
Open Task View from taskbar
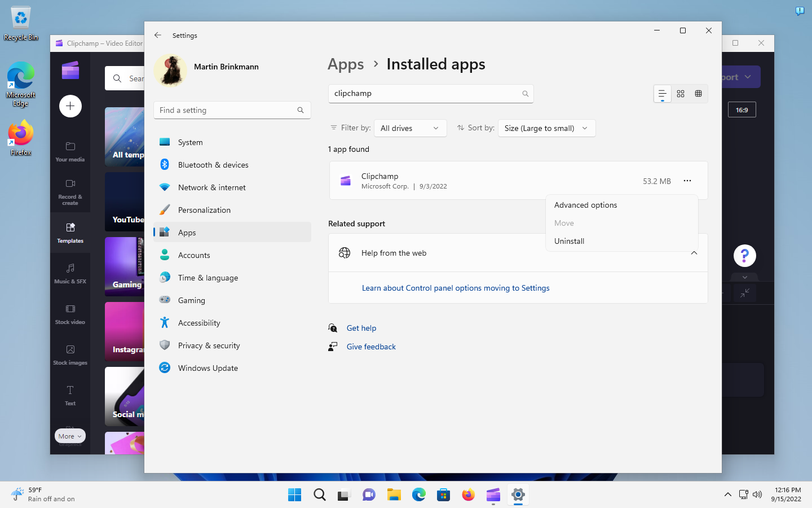pyautogui.click(x=345, y=495)
